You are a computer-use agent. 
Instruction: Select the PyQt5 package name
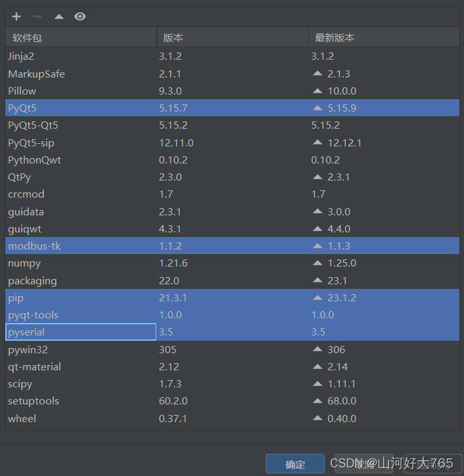coord(22,108)
